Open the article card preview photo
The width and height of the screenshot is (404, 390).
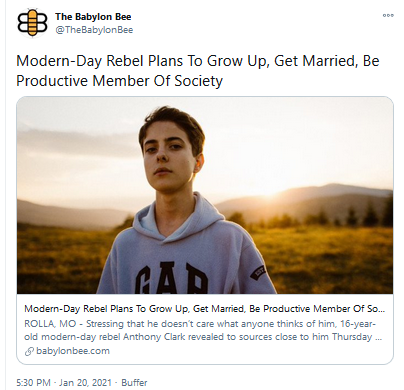(205, 195)
